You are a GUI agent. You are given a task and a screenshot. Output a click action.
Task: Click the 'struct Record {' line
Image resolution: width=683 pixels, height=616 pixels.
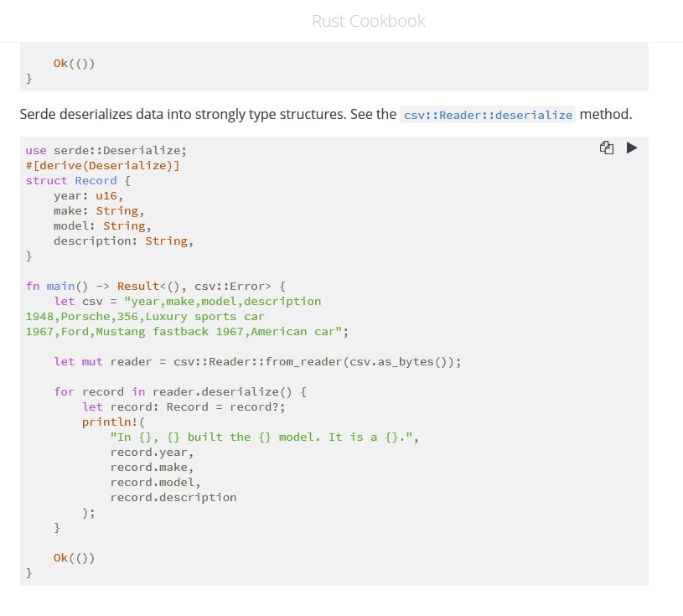[78, 181]
